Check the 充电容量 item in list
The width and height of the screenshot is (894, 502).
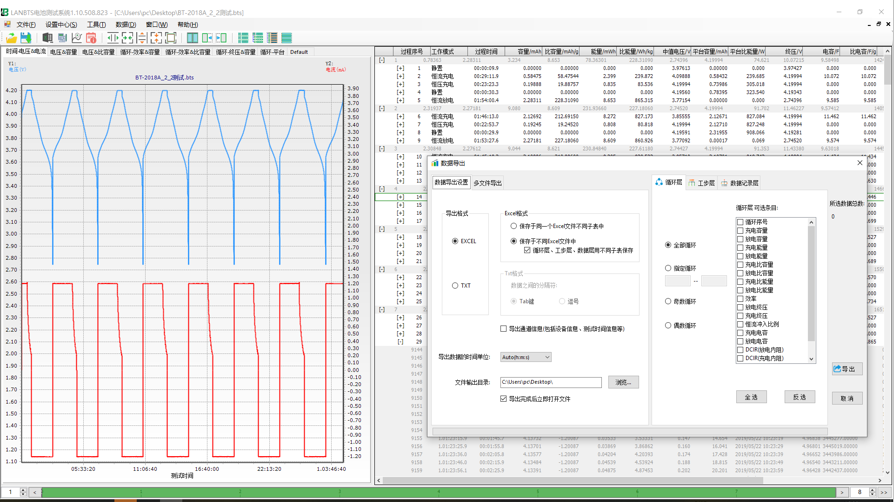click(x=740, y=231)
